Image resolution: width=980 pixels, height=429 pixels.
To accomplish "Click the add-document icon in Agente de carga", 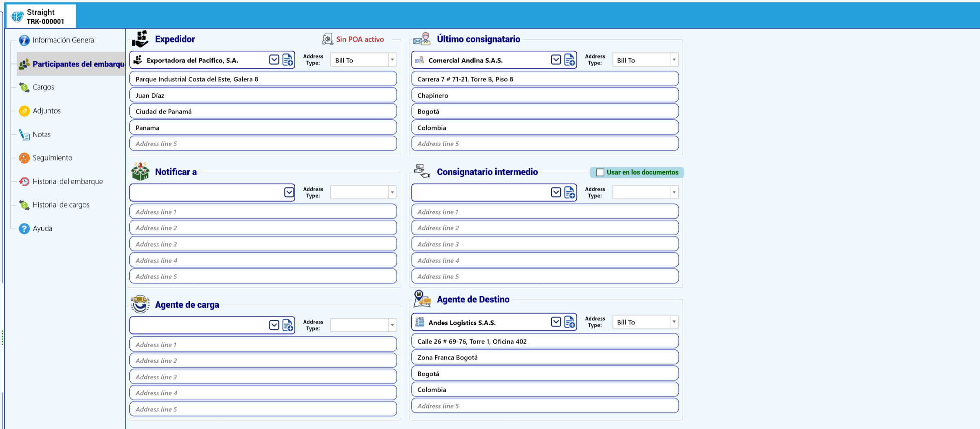I will [288, 325].
